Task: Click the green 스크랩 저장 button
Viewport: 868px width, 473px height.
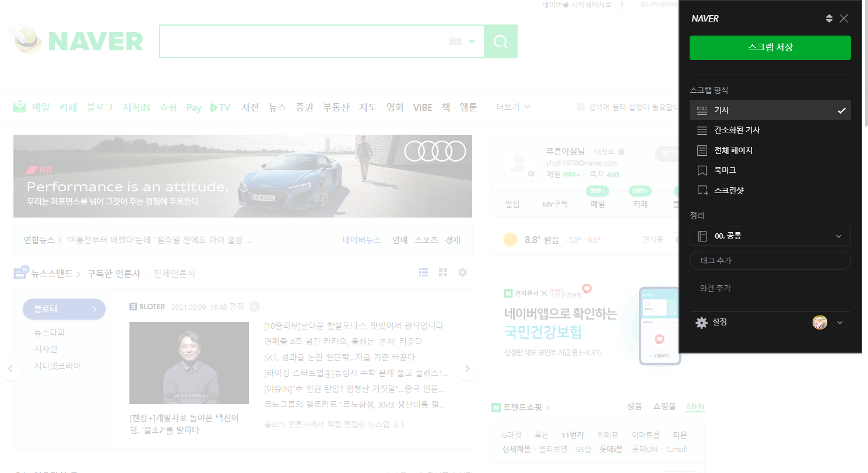Action: pyautogui.click(x=770, y=48)
